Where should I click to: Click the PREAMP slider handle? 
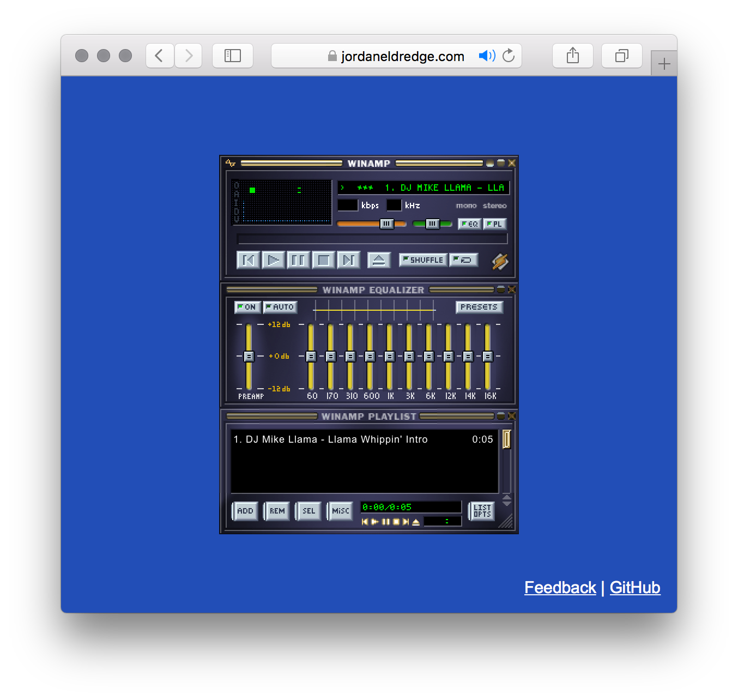click(x=249, y=357)
